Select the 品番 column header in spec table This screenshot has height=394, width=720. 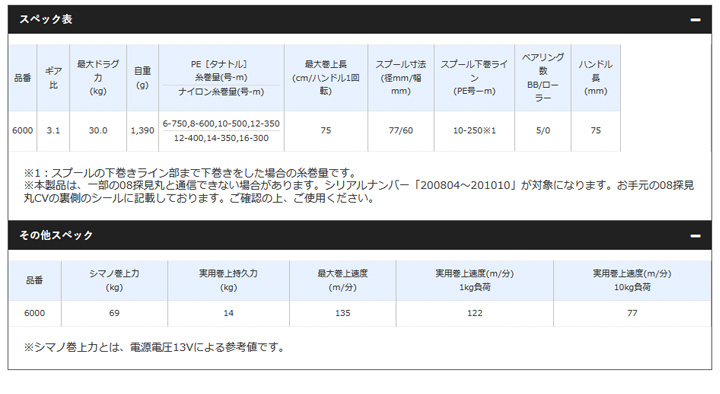[22, 78]
